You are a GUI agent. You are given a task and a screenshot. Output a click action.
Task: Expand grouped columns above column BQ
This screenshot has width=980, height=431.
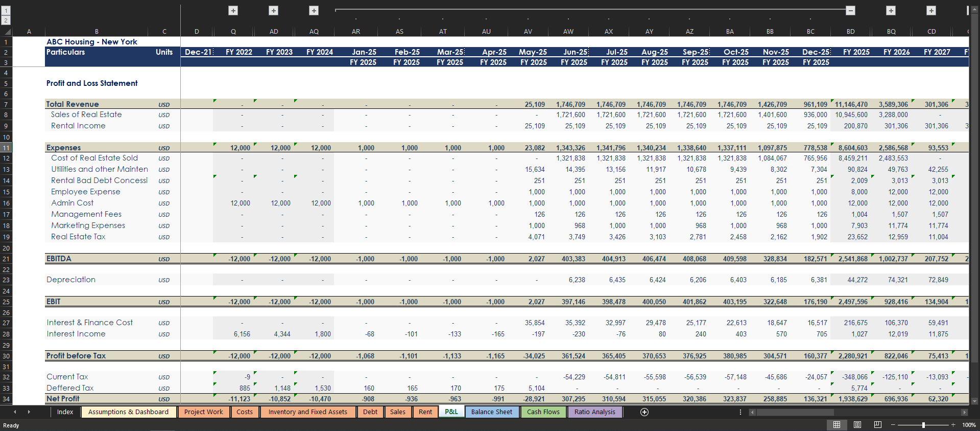891,11
